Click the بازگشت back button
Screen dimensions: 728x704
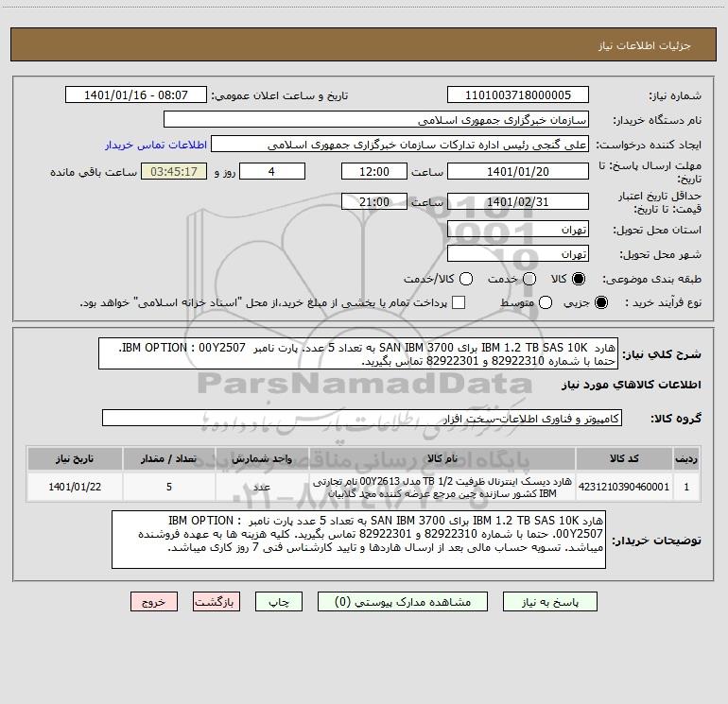217,602
